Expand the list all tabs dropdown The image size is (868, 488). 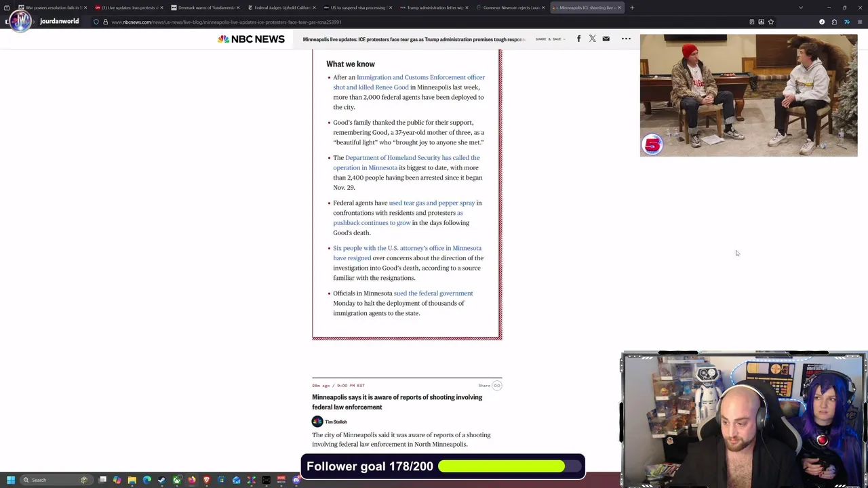click(801, 7)
